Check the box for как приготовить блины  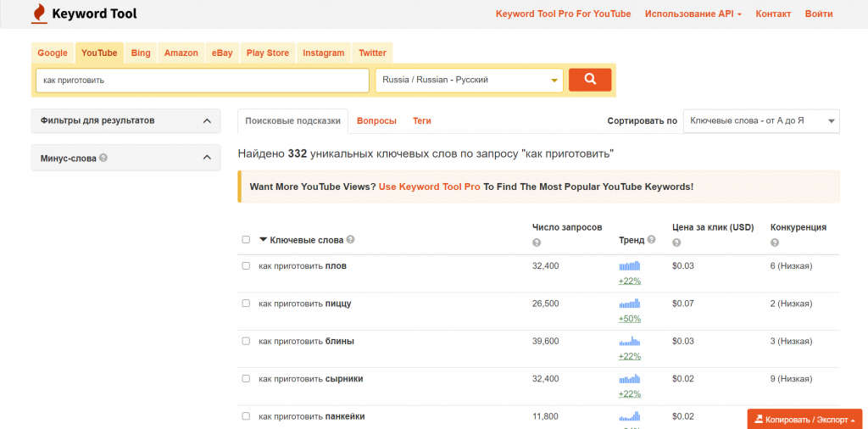point(246,341)
